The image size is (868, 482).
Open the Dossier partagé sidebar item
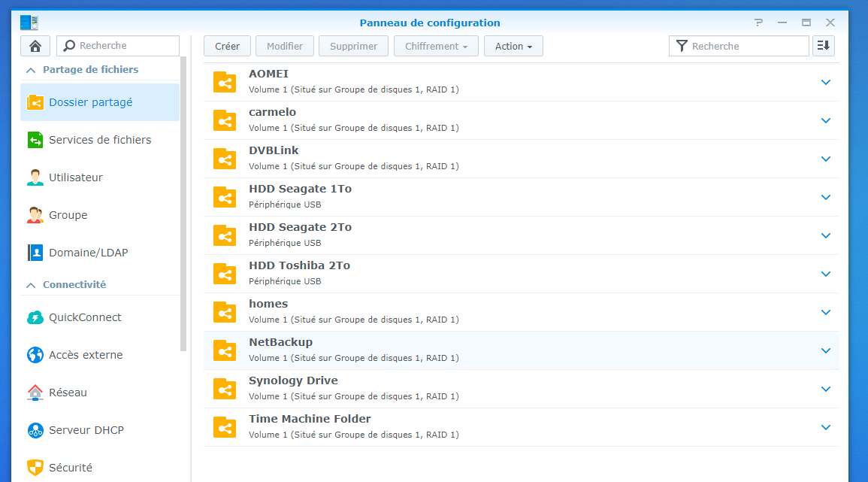(x=100, y=102)
